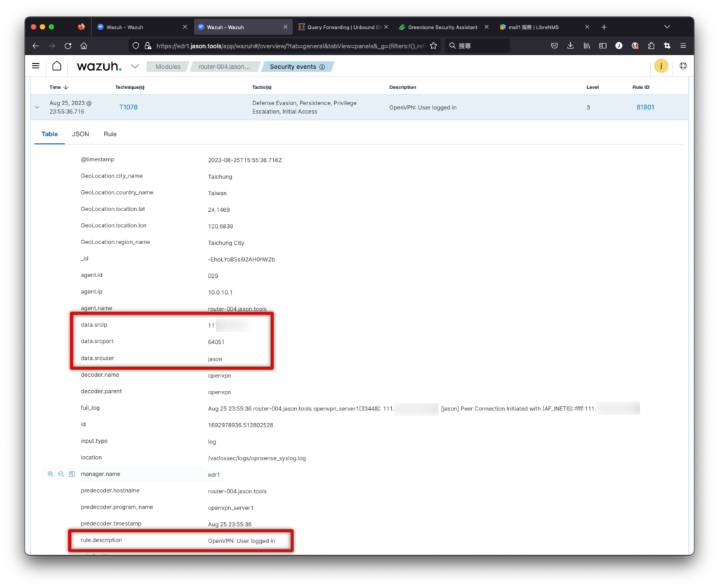
Task: Filter for value on manager.name row
Action: [x=51, y=474]
